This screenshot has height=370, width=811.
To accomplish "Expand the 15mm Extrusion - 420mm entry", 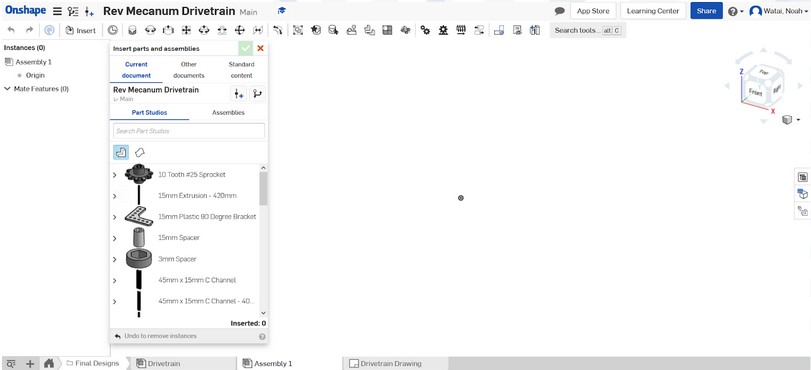I will [115, 196].
